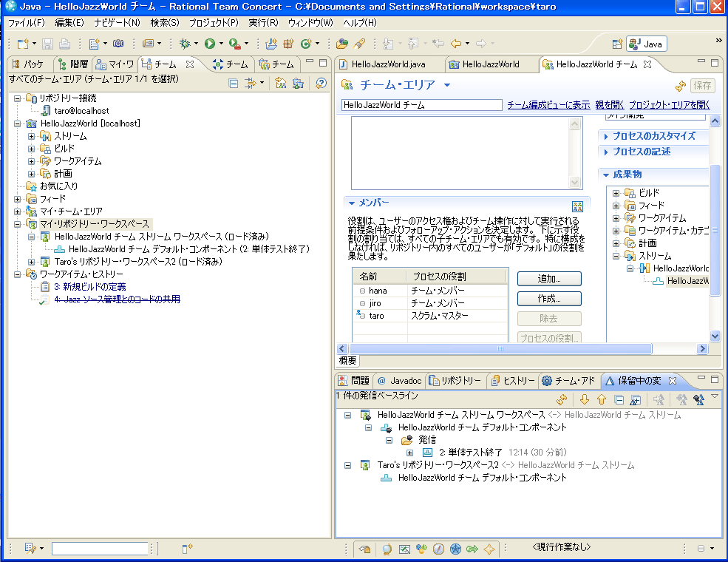
Task: Expand the 2: 単体テスト終了 change set
Action: 409,453
